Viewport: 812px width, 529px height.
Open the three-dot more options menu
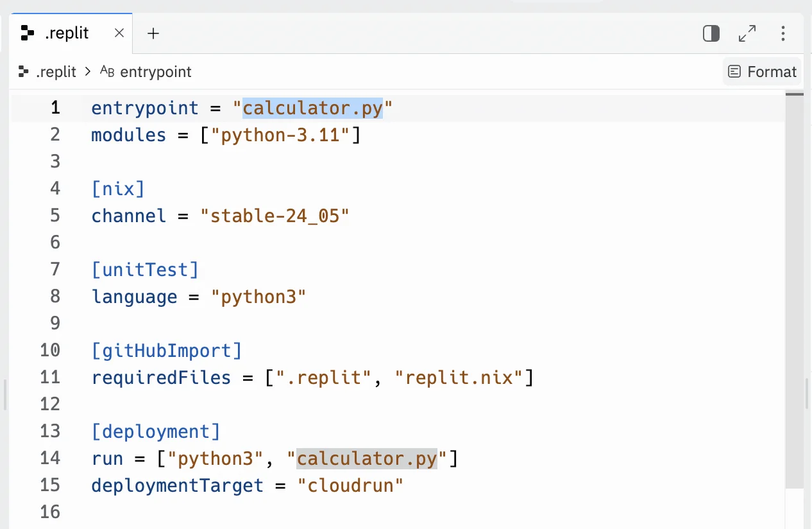pyautogui.click(x=783, y=33)
